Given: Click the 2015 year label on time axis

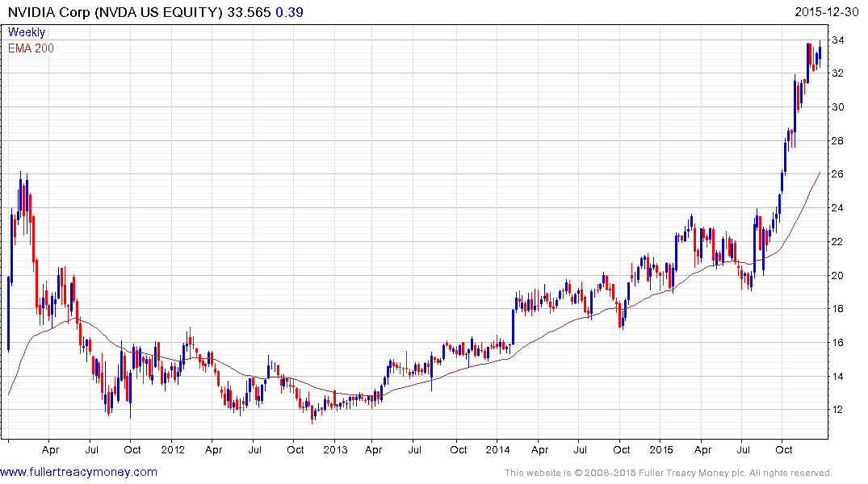Looking at the screenshot, I should [661, 449].
